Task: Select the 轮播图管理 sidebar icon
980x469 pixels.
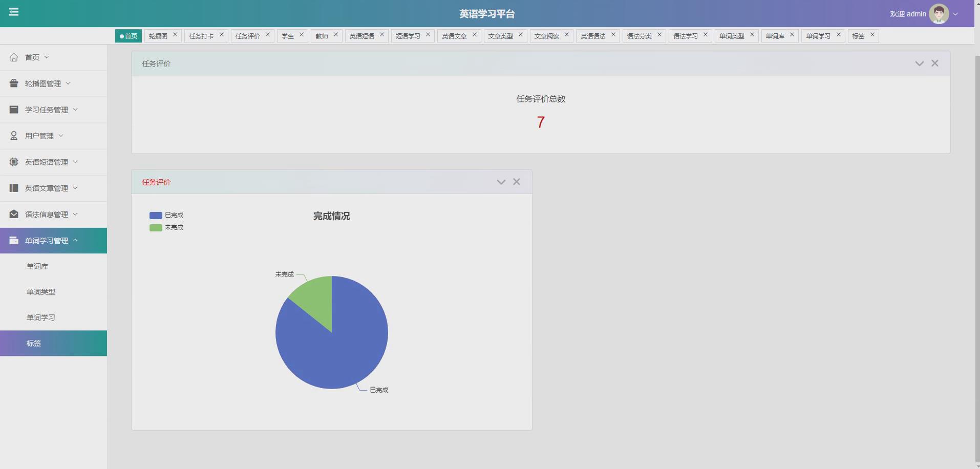Action: click(x=13, y=83)
